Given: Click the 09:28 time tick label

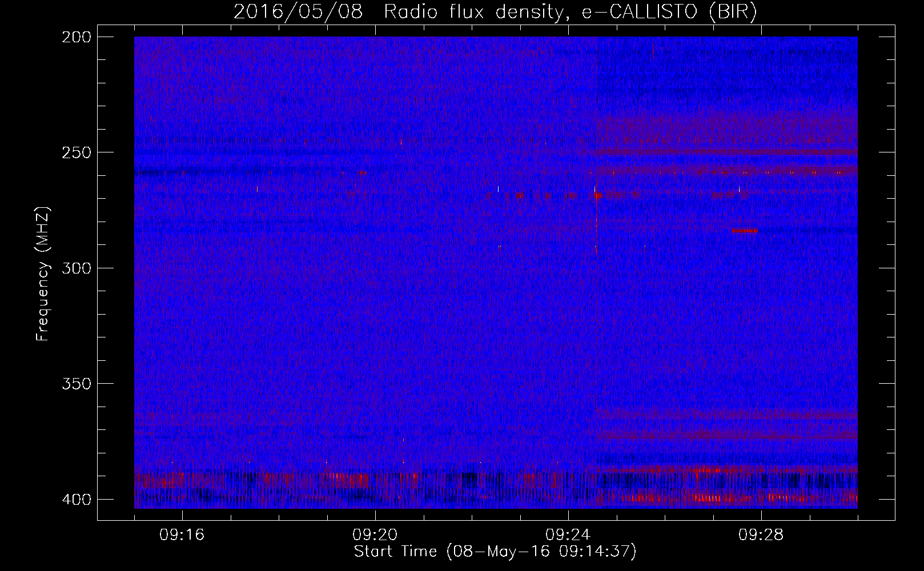Looking at the screenshot, I should point(761,535).
